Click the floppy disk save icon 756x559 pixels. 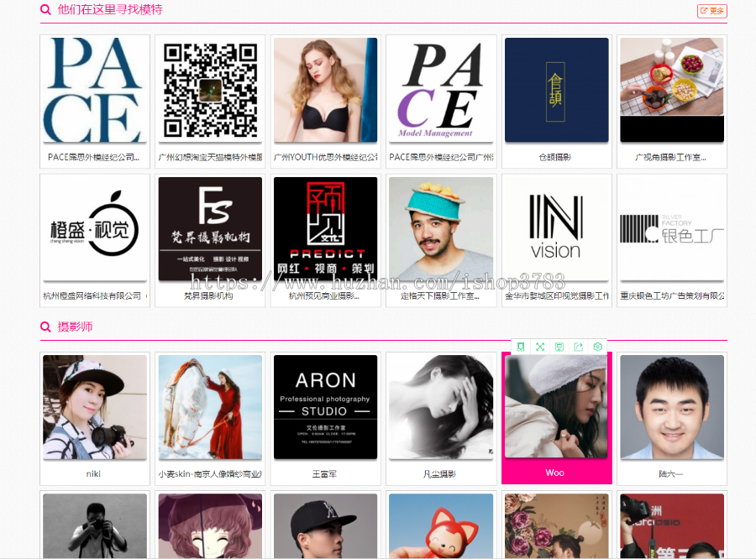pyautogui.click(x=559, y=347)
